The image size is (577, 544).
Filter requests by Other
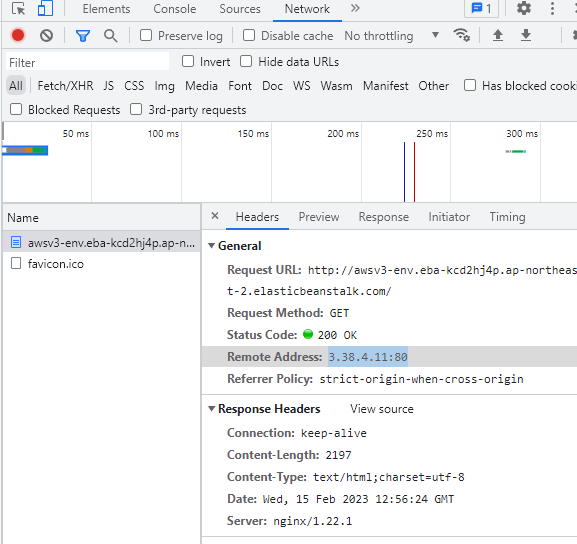433,86
